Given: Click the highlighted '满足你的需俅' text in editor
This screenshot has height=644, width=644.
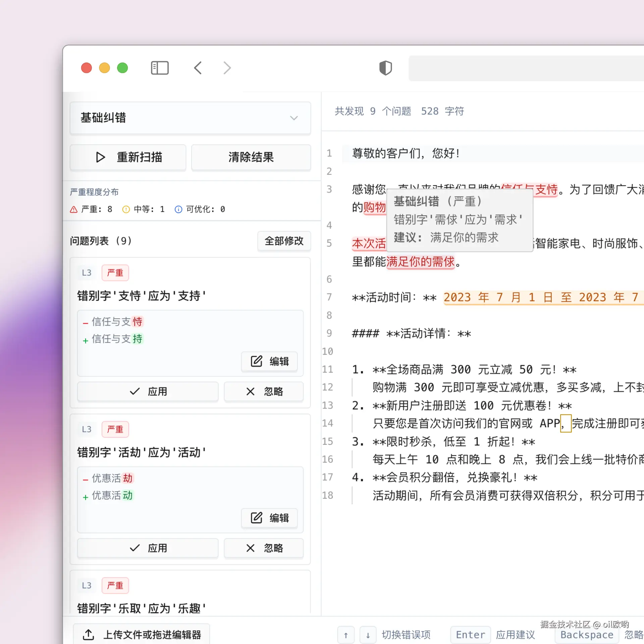Looking at the screenshot, I should 420,262.
